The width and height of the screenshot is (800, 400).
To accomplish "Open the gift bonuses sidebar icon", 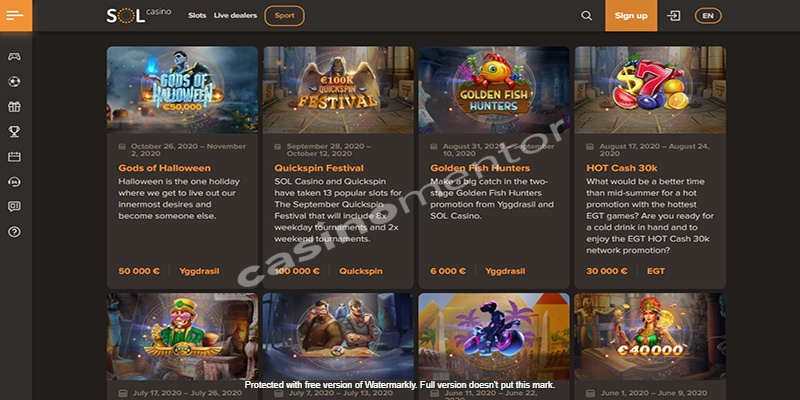I will point(14,107).
